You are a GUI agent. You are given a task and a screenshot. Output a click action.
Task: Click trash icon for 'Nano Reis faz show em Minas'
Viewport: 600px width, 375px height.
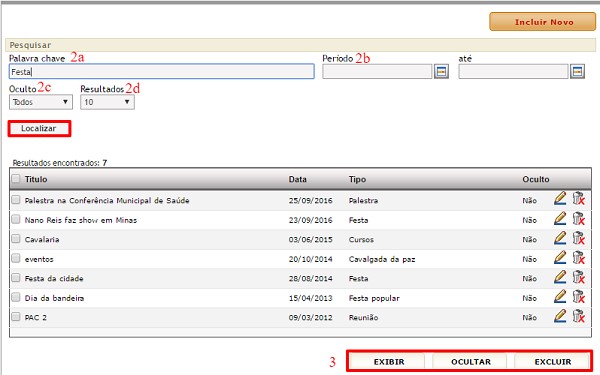[x=579, y=218]
